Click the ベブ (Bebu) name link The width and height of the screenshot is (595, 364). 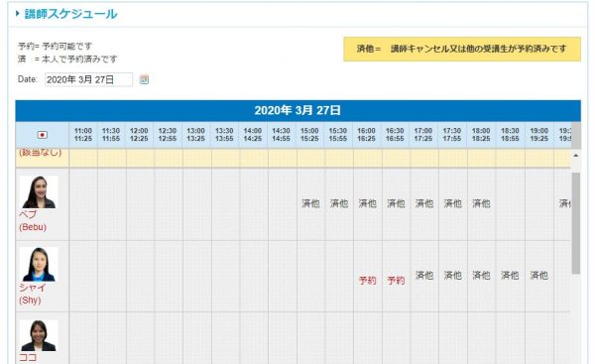[33, 220]
